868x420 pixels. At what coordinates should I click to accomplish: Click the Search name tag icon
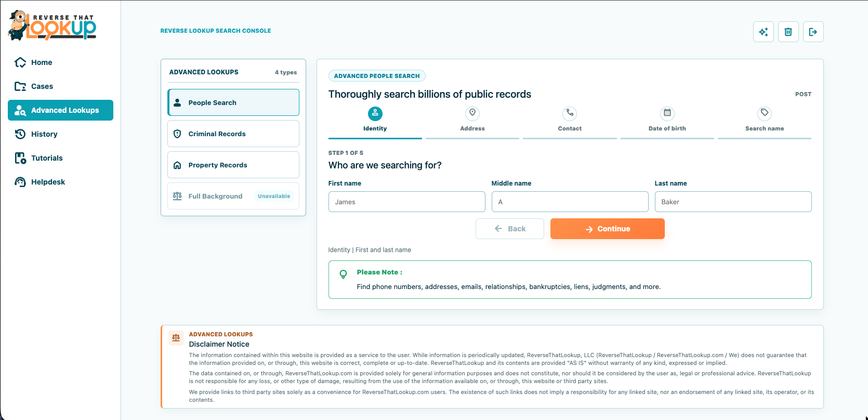[765, 113]
